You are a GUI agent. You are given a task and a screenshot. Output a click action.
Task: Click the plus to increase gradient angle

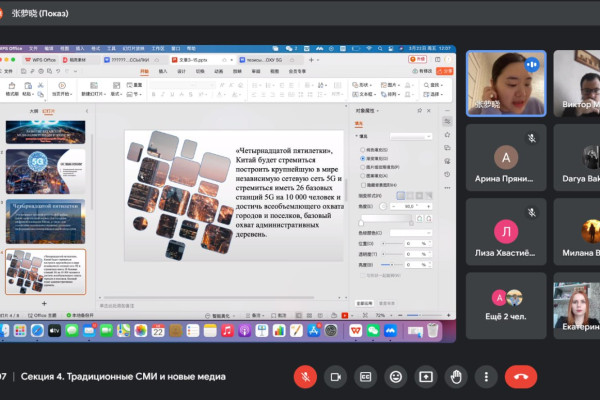(x=428, y=206)
